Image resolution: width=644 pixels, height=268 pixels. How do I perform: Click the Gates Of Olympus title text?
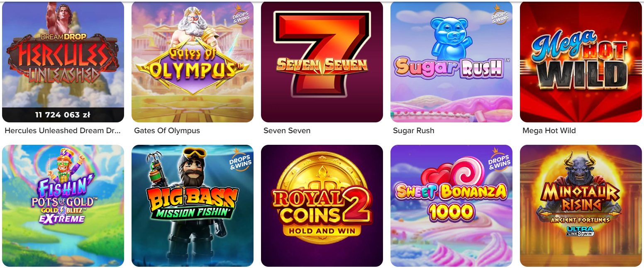point(167,131)
